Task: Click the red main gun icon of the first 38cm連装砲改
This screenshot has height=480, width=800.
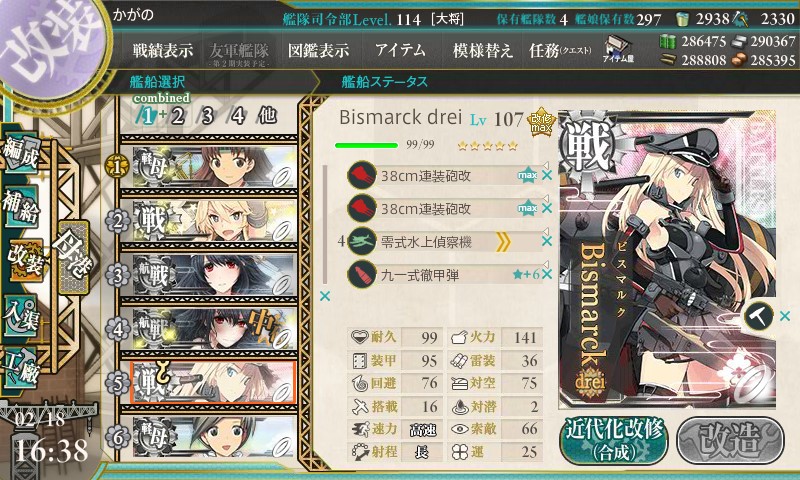Action: [362, 175]
